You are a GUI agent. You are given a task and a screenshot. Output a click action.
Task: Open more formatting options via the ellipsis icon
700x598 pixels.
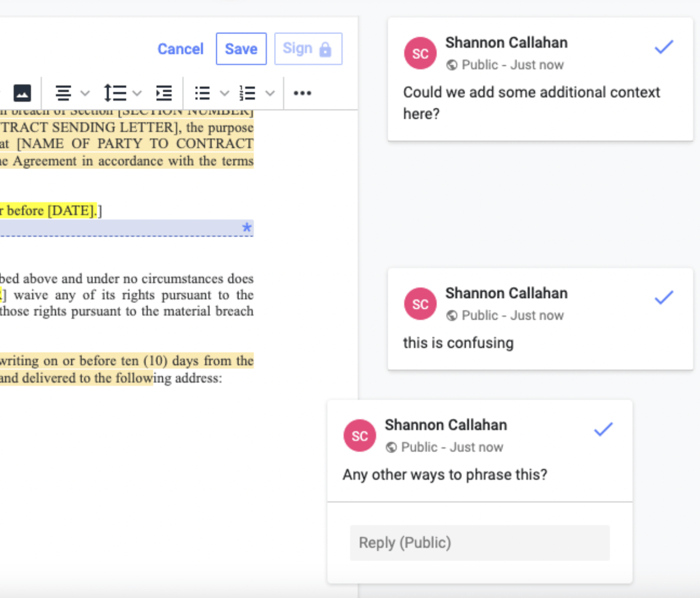[302, 93]
